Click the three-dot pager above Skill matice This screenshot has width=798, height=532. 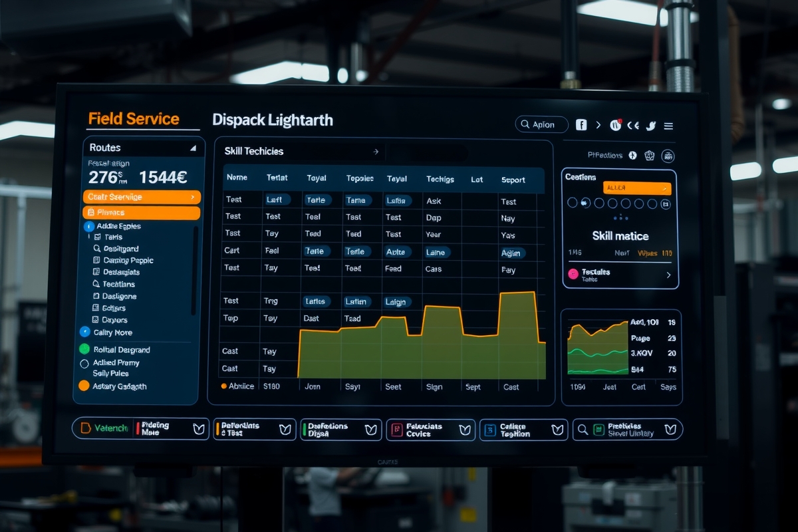pyautogui.click(x=620, y=218)
